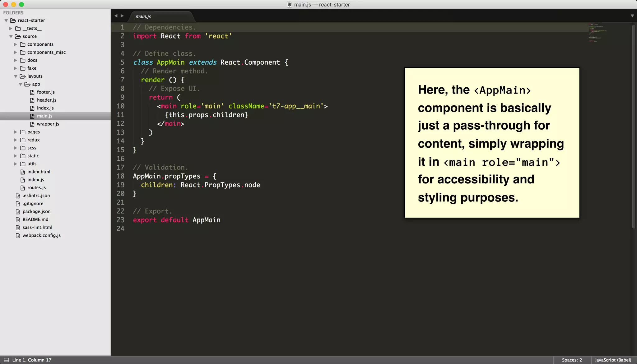The height and width of the screenshot is (364, 637).
Task: Expand the components folder arrow
Action: (15, 44)
